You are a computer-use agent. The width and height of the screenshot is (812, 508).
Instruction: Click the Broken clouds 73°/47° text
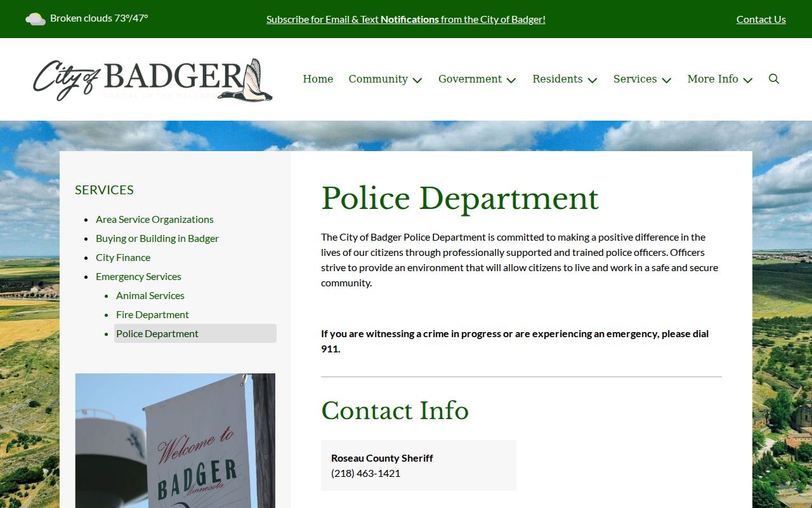click(x=99, y=18)
